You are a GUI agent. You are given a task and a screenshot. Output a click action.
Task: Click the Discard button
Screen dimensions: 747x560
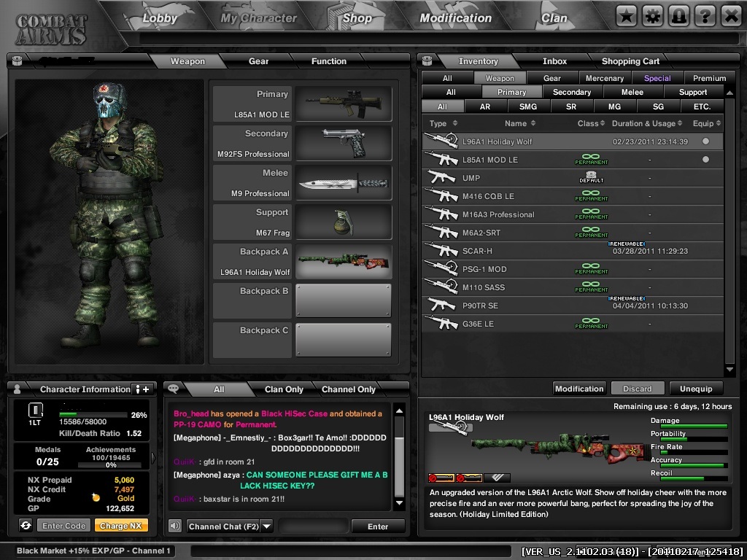coord(638,389)
